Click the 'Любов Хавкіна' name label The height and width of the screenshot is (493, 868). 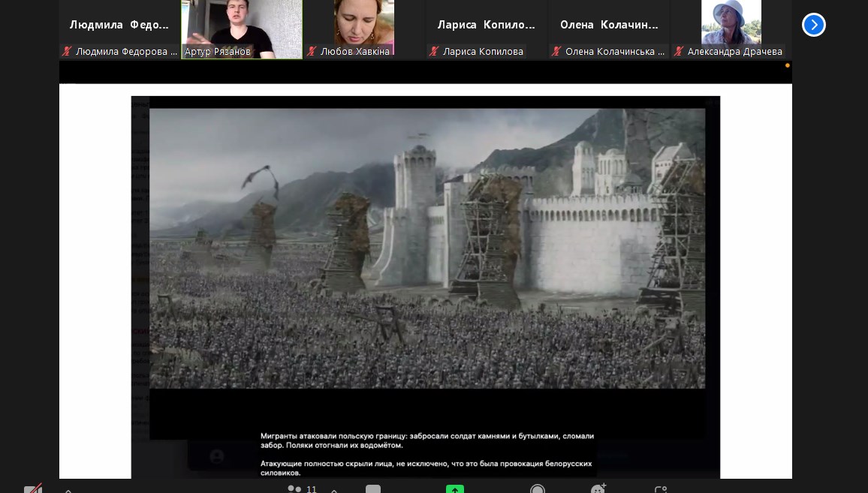(x=355, y=52)
